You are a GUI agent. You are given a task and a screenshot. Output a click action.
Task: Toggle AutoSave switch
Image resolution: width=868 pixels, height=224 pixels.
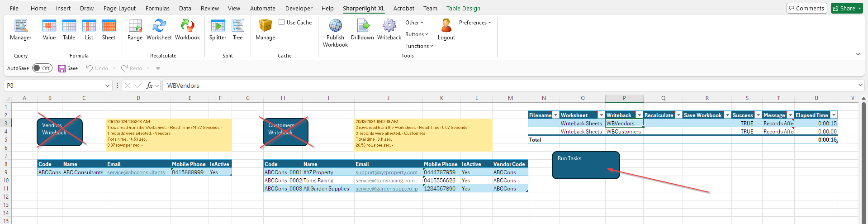click(43, 68)
